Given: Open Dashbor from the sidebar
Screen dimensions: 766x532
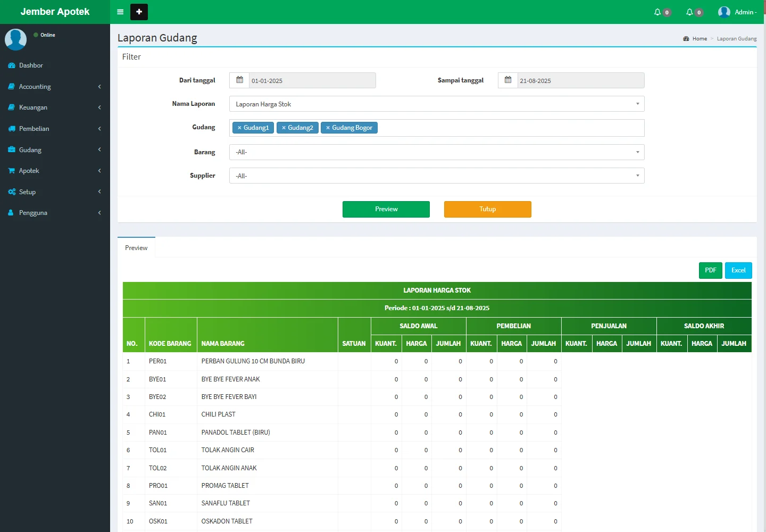Looking at the screenshot, I should pyautogui.click(x=31, y=65).
